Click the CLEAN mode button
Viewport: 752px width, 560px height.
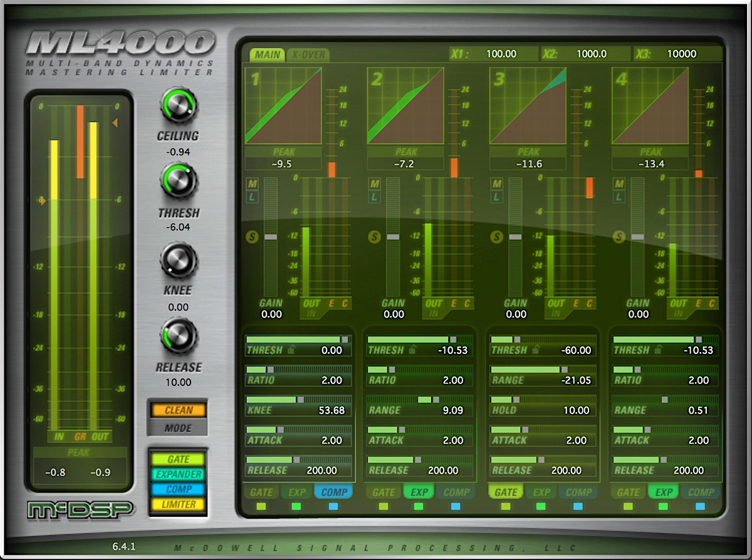coord(179,410)
